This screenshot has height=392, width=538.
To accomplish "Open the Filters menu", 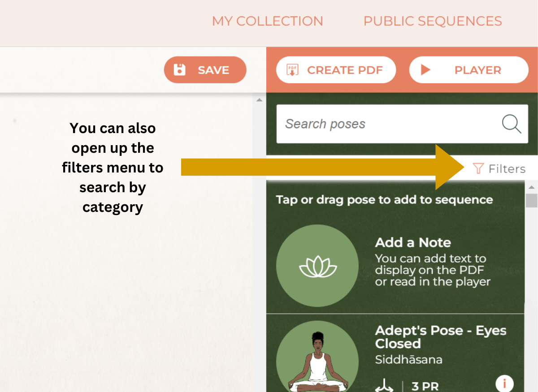I will [x=499, y=169].
